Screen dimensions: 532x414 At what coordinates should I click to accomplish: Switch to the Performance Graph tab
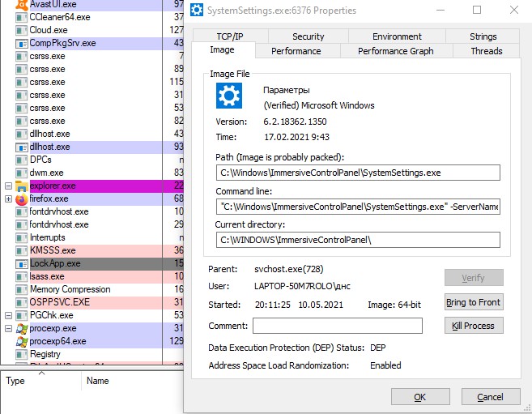click(x=396, y=51)
